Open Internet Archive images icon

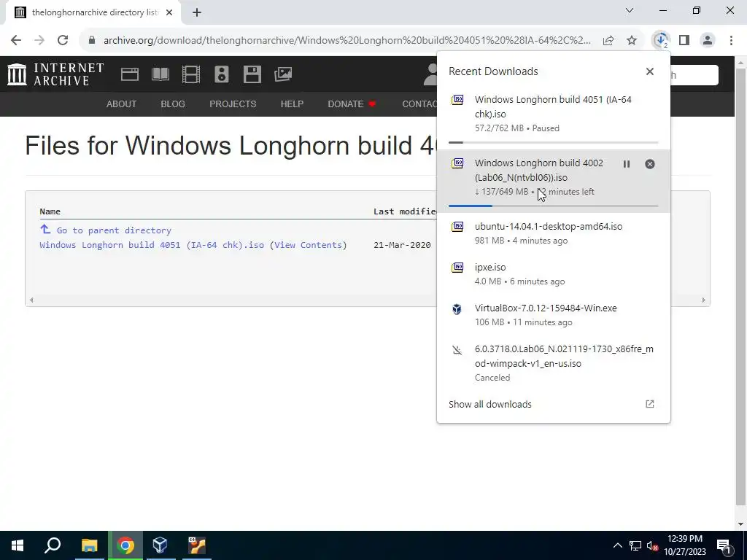pyautogui.click(x=283, y=74)
